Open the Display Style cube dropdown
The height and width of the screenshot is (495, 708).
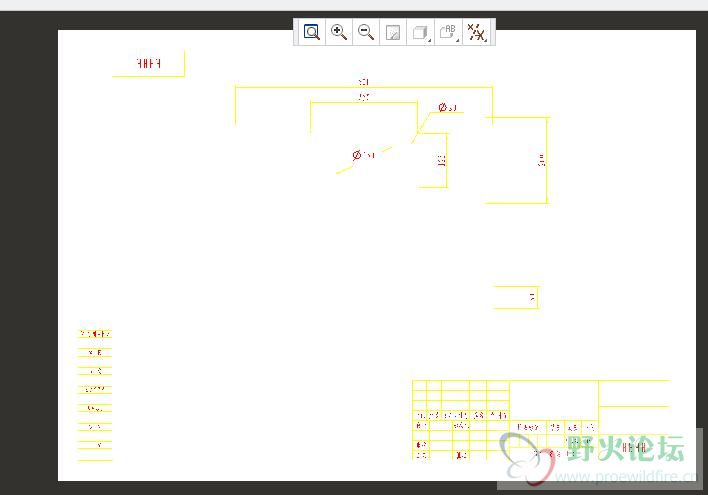tap(421, 32)
